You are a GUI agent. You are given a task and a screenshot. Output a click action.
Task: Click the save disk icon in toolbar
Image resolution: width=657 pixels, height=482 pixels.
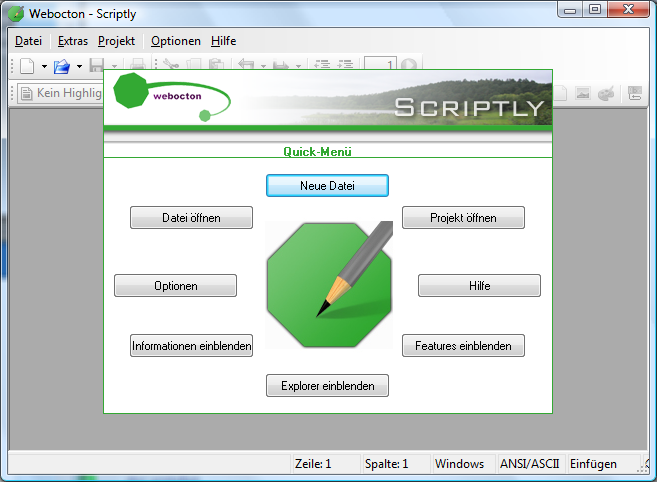tap(97, 66)
